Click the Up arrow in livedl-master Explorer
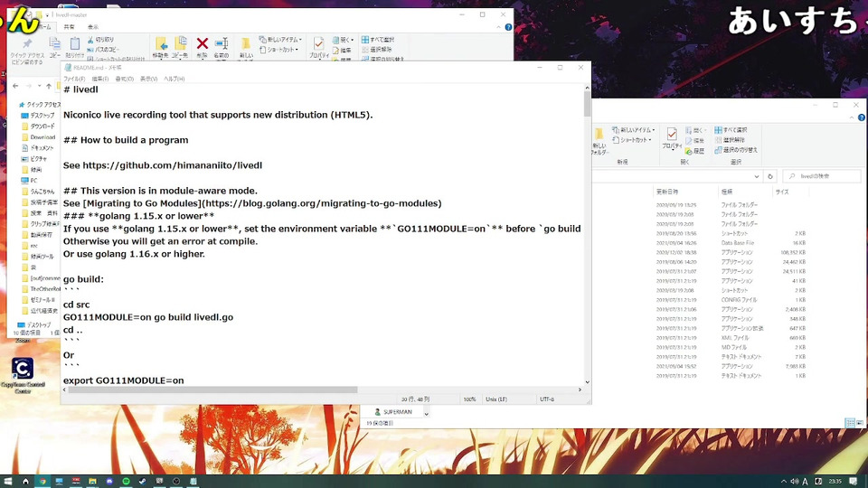This screenshot has height=488, width=868. pos(49,86)
